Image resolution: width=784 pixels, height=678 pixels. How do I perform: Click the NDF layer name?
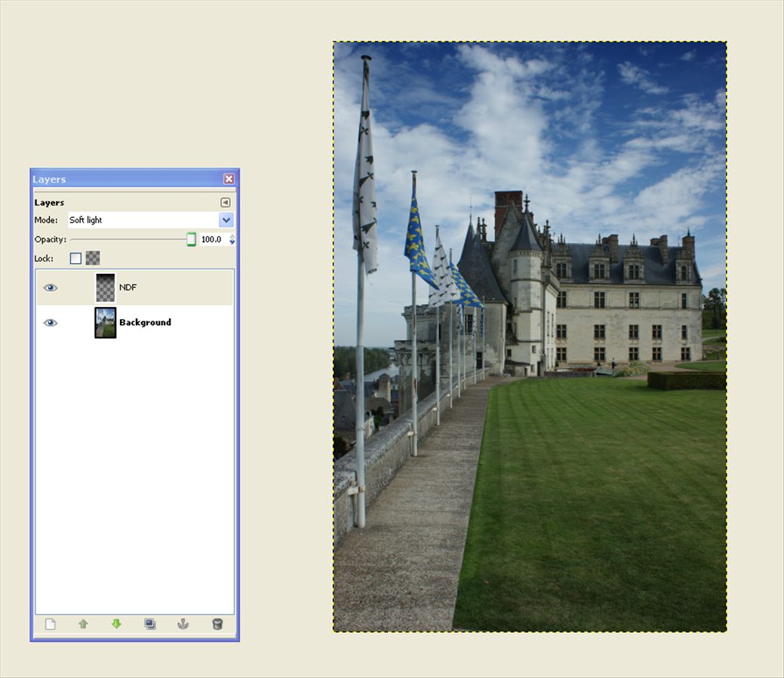point(128,287)
